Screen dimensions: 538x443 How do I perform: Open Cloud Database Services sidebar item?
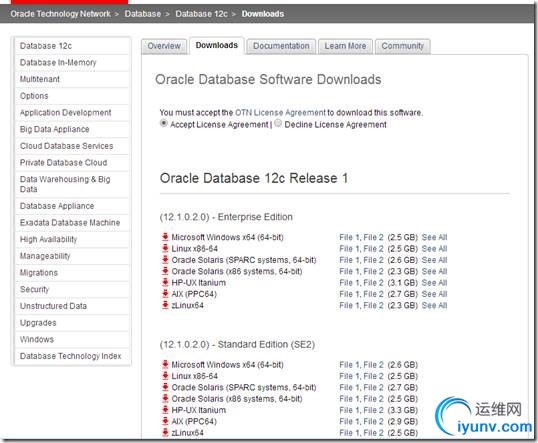click(72, 146)
